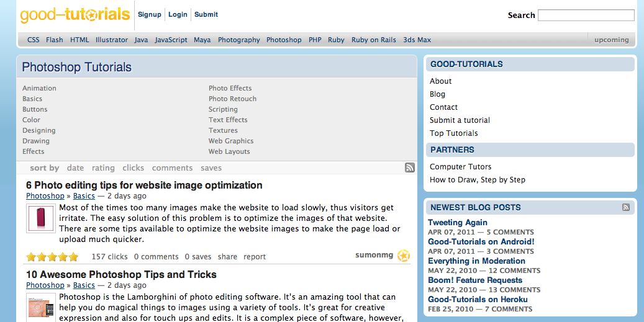Select the Flash category tab
The height and width of the screenshot is (322, 644).
coord(55,40)
